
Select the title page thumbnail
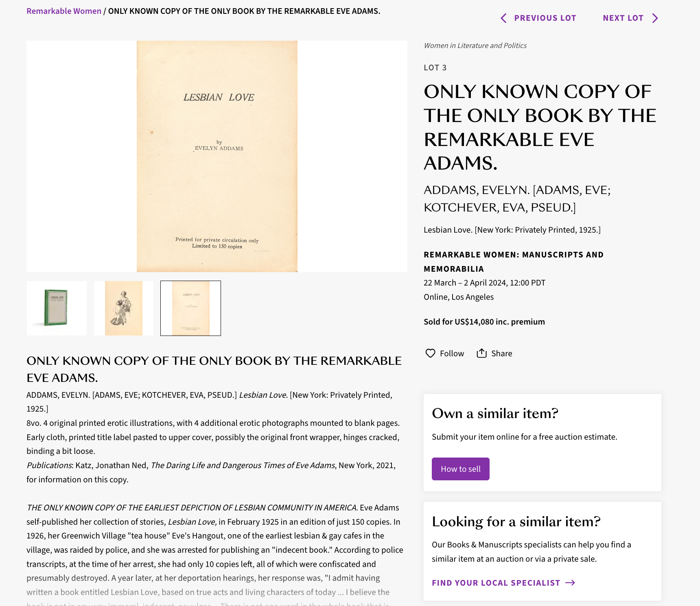click(x=190, y=308)
